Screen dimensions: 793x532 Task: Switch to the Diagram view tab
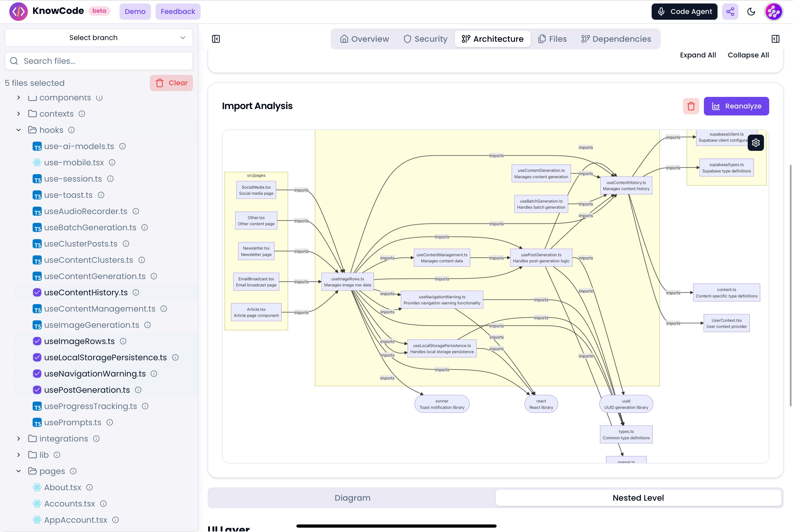pos(352,498)
